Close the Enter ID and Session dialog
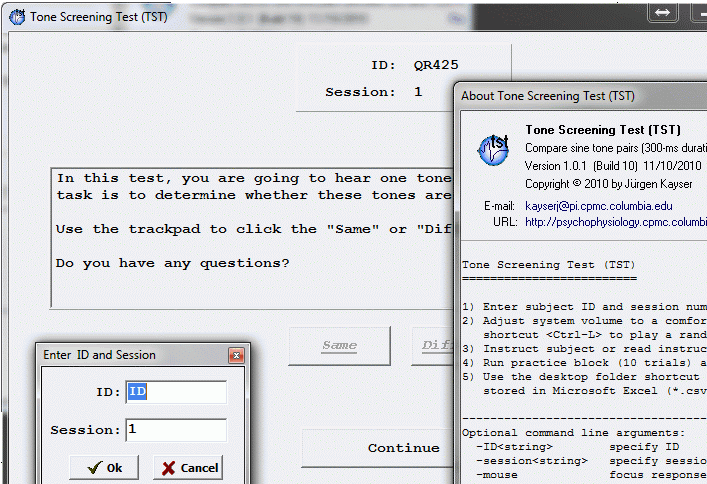Image resolution: width=707 pixels, height=484 pixels. click(x=236, y=355)
